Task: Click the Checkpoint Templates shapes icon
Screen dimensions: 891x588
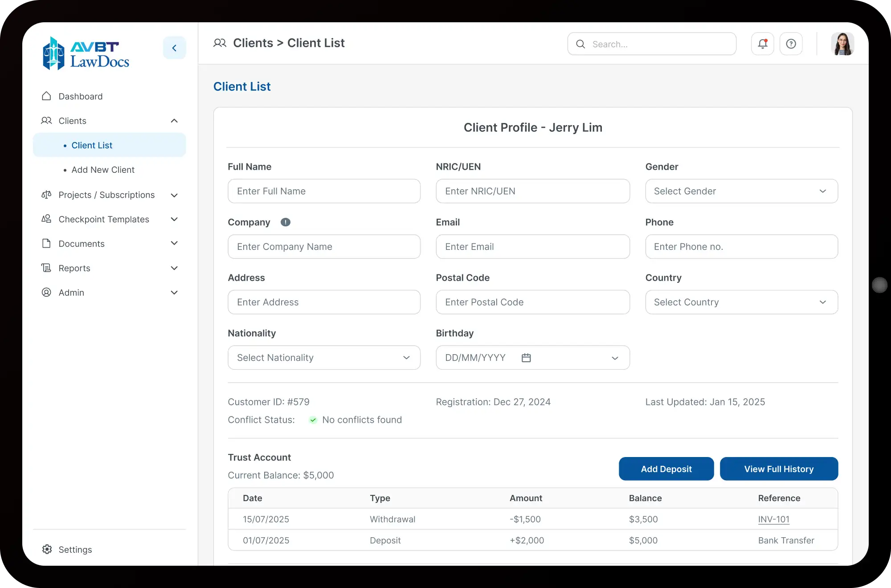Action: click(x=46, y=219)
